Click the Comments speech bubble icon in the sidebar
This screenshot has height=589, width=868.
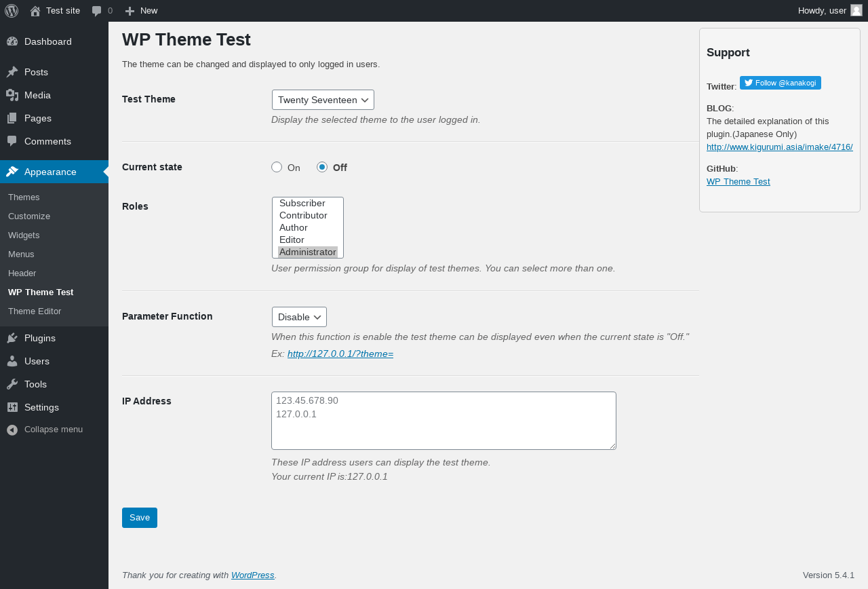(x=12, y=141)
